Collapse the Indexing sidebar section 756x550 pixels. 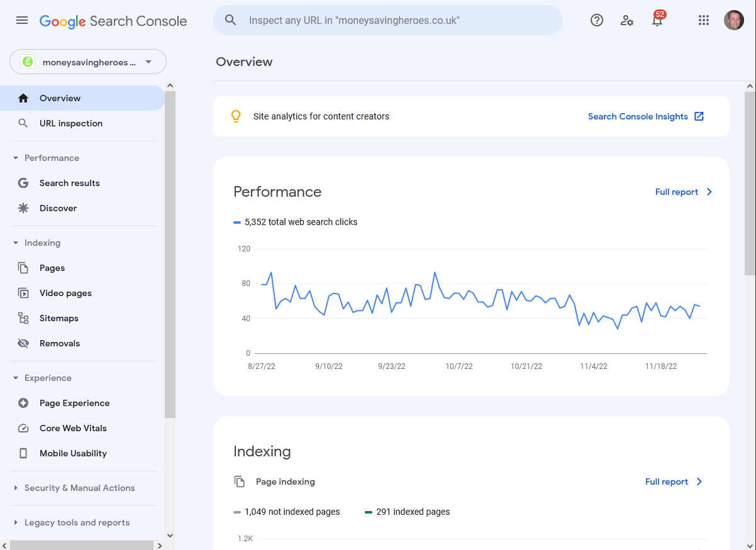16,243
